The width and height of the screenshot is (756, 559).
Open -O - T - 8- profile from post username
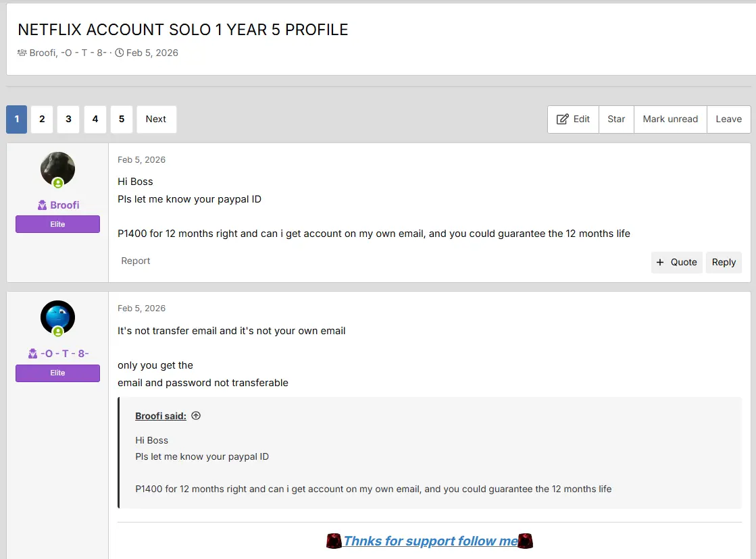pyautogui.click(x=65, y=354)
